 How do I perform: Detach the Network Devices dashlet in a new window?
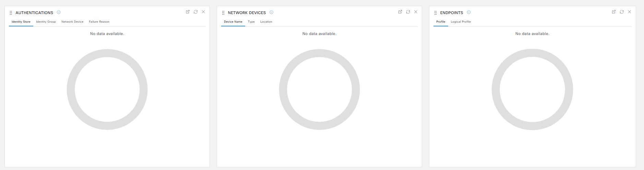pyautogui.click(x=400, y=12)
